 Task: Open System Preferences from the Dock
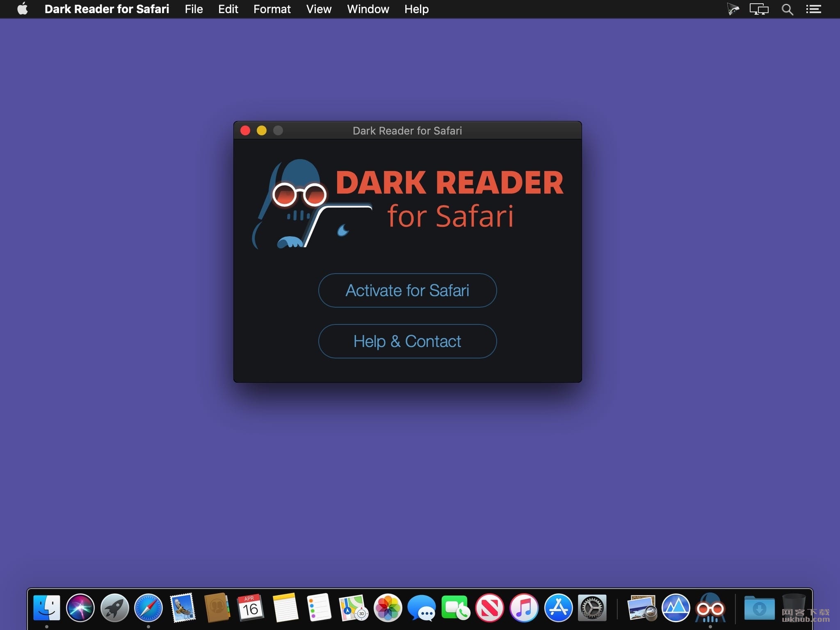[x=592, y=607]
